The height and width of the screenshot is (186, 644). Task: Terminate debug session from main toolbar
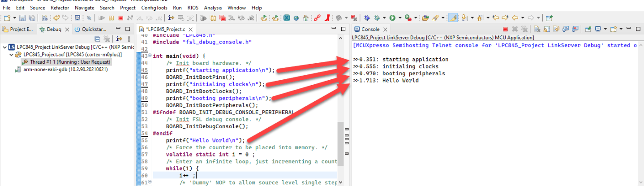(120, 18)
